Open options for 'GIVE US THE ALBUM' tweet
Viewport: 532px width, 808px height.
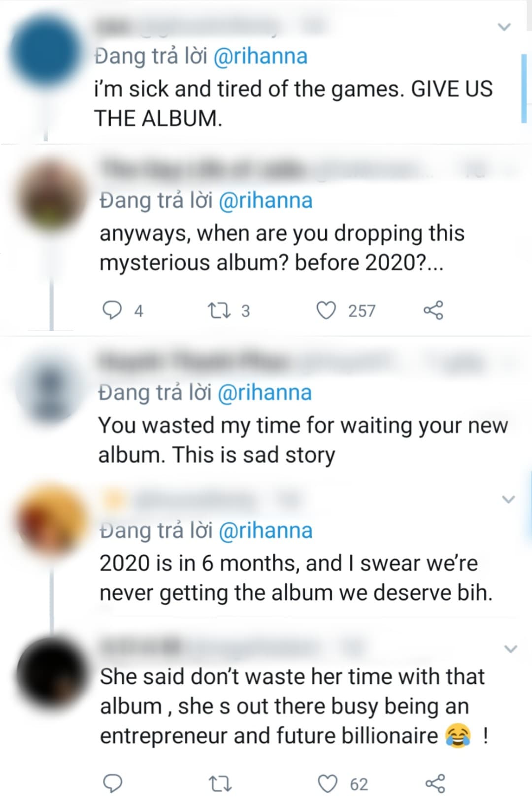(504, 27)
